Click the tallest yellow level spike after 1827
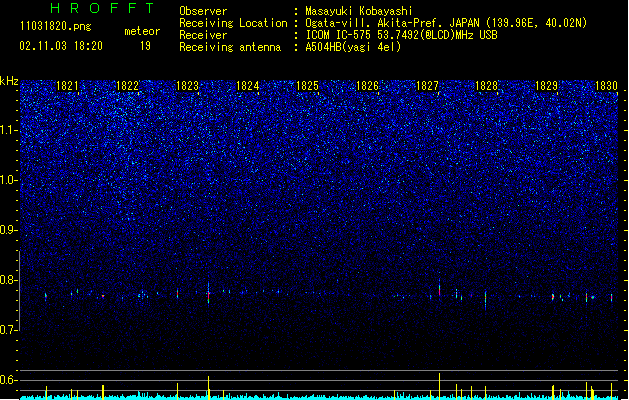The image size is (629, 400). (x=439, y=386)
